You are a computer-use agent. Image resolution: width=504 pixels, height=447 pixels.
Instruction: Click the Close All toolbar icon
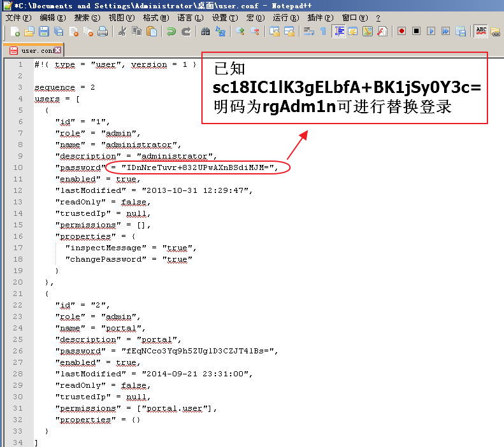point(88,31)
